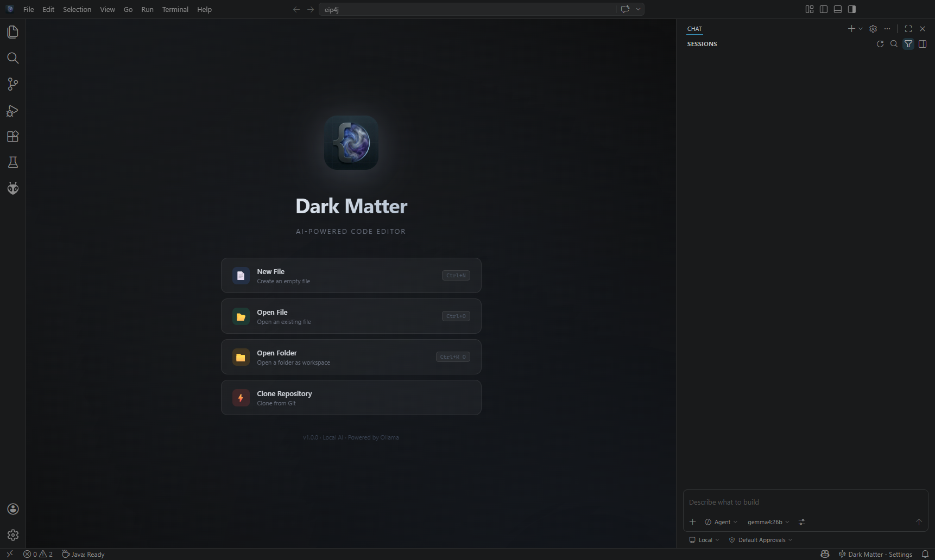Open notifications bell icon
The width and height of the screenshot is (935, 560).
[925, 554]
